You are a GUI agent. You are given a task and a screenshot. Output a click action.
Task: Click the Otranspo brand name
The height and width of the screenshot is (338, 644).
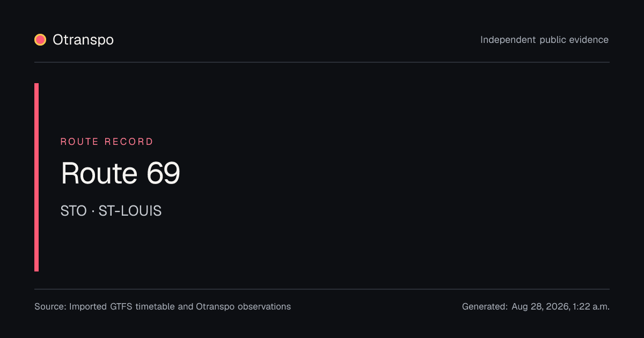click(83, 40)
